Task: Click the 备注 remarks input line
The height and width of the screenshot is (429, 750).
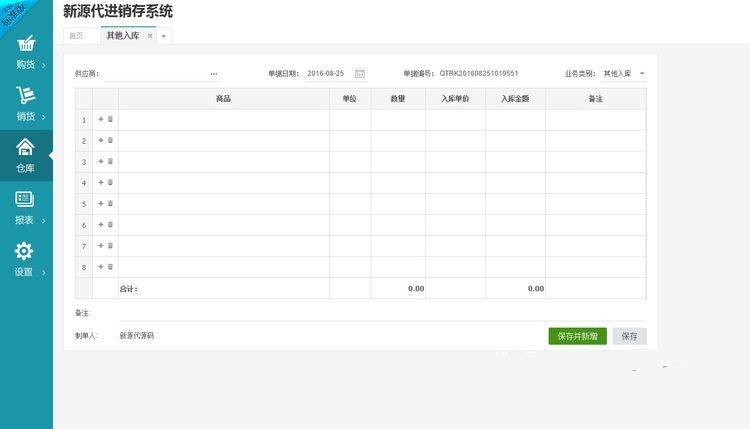Action: (382, 313)
